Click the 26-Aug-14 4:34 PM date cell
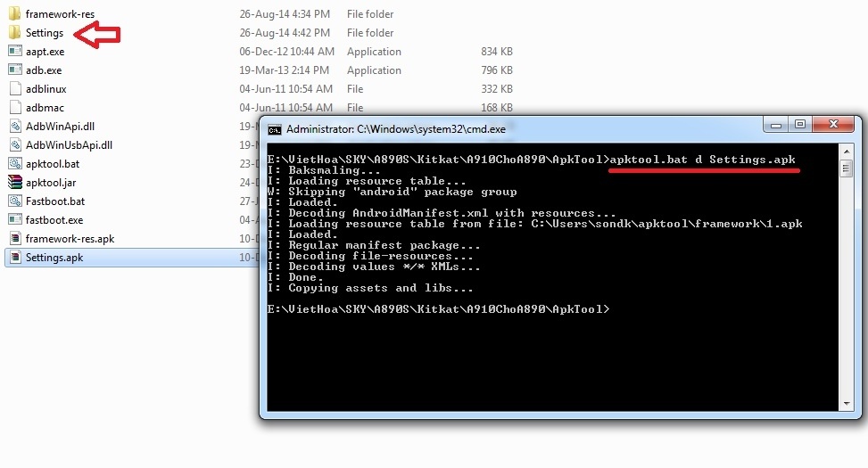This screenshot has width=868, height=468. tap(285, 14)
